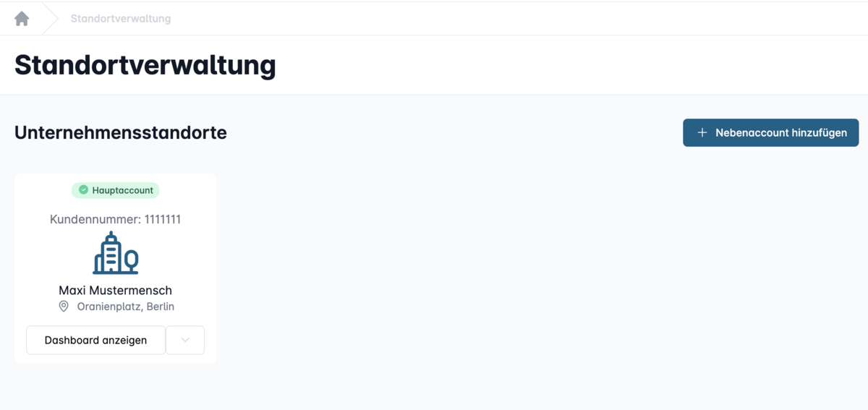Screen dimensions: 868x410
Task: Click the customer number 1111111
Action: pyautogui.click(x=163, y=219)
